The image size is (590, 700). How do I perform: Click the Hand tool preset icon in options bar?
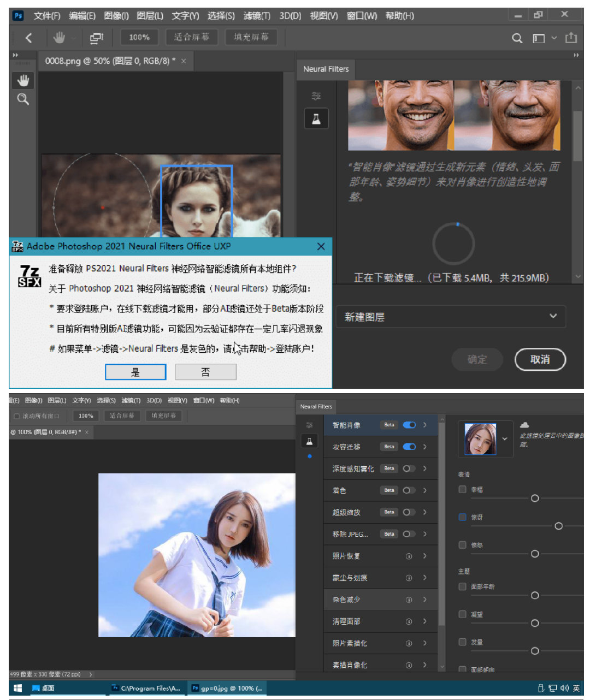click(59, 38)
